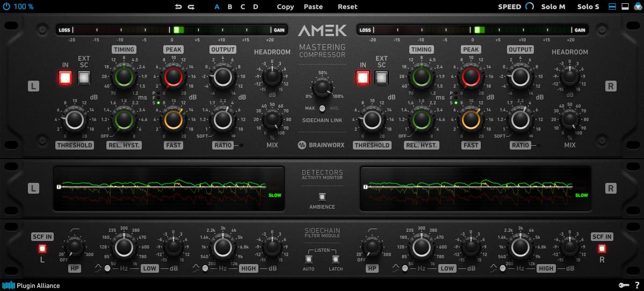Select preset slot B
The height and width of the screenshot is (291, 644).
[230, 6]
